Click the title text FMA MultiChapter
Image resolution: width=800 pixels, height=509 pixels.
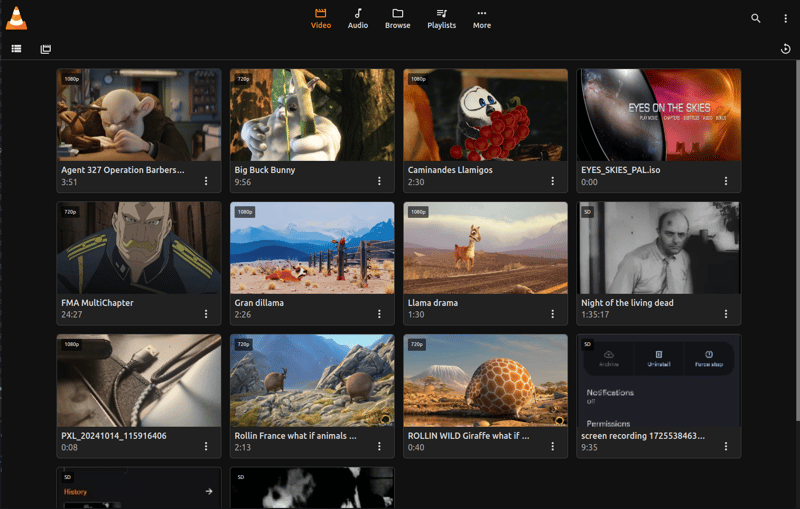(x=97, y=302)
